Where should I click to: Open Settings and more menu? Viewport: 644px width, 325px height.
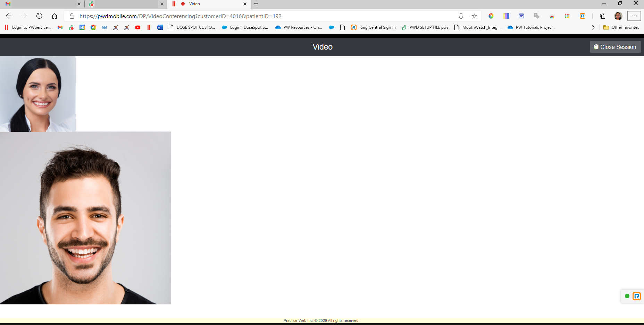coord(634,16)
